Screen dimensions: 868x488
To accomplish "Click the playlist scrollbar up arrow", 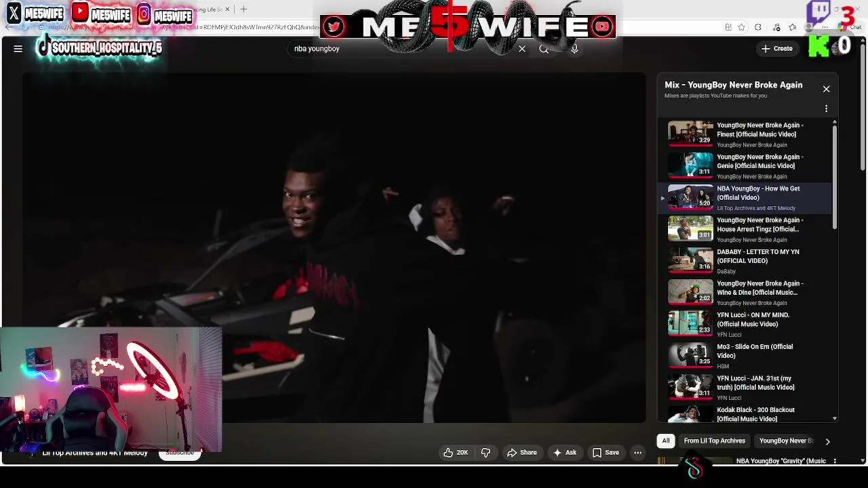I will point(835,122).
